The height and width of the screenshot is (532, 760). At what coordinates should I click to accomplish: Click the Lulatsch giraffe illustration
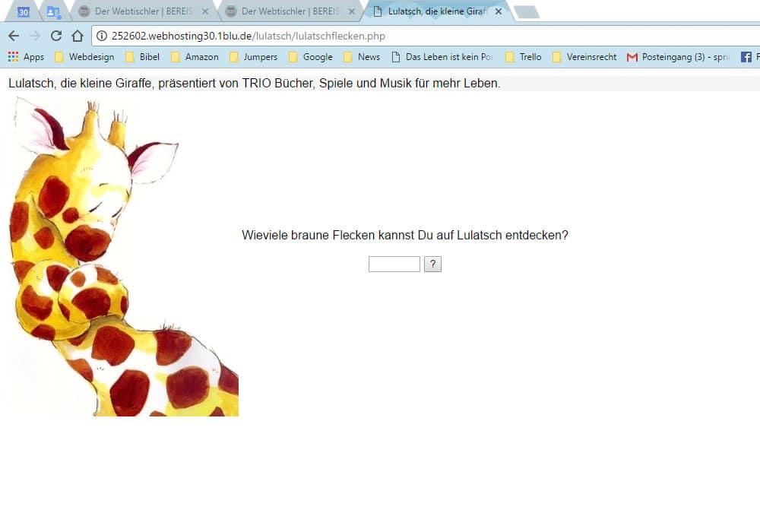click(x=124, y=256)
